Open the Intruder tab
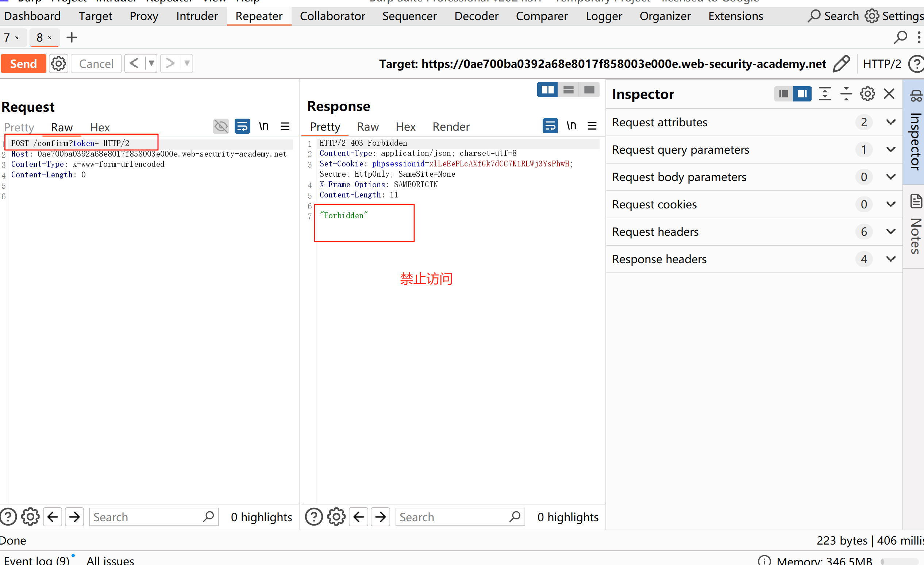 (x=197, y=16)
